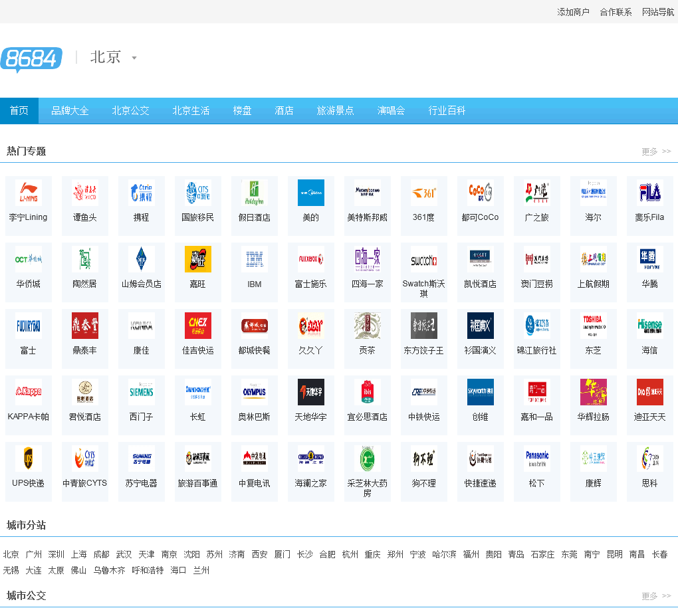Viewport: 678px width, 616px height.
Task: Open the 鼎泰丰 brand logo
Action: [85, 326]
